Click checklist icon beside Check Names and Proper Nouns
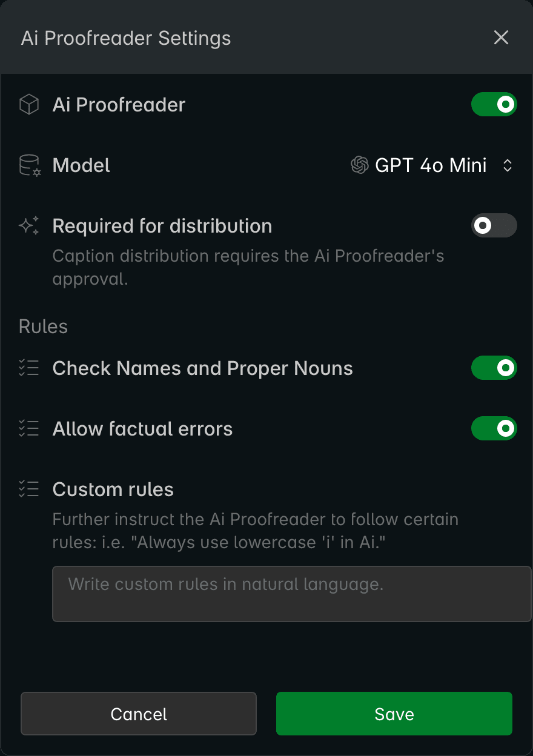Image resolution: width=533 pixels, height=756 pixels. (29, 368)
